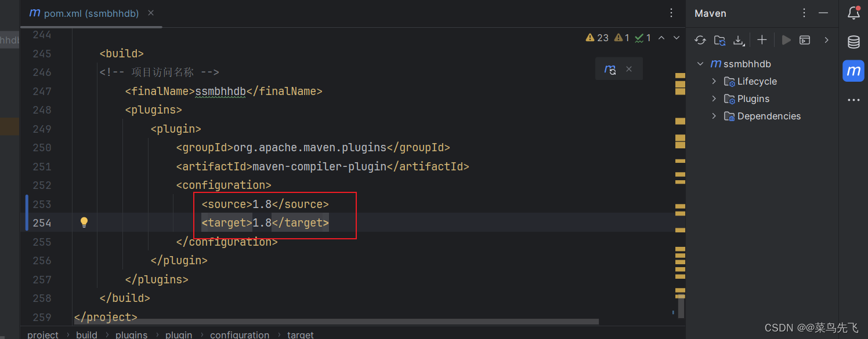Show more Maven toolbar items chevron

tap(826, 40)
